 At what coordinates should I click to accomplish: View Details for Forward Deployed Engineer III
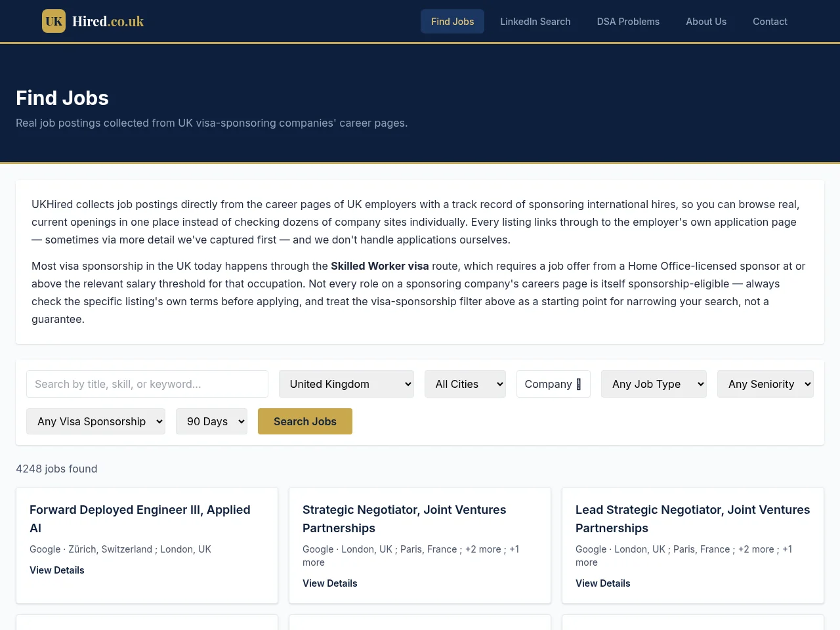click(57, 570)
